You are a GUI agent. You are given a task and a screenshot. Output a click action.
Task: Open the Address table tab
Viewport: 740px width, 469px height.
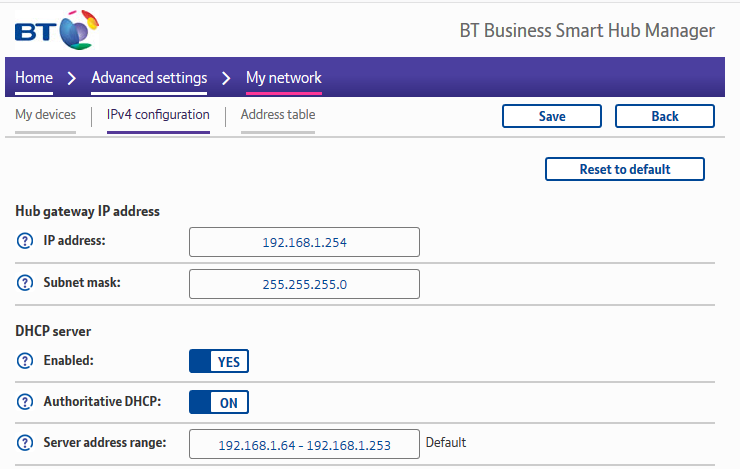click(x=278, y=115)
